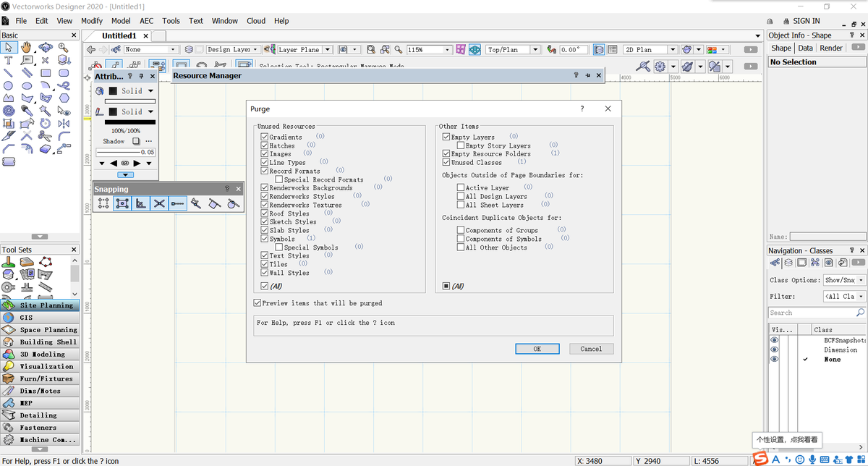Image resolution: width=868 pixels, height=466 pixels.
Task: Open the Layer Plane dropdown
Action: click(x=305, y=49)
